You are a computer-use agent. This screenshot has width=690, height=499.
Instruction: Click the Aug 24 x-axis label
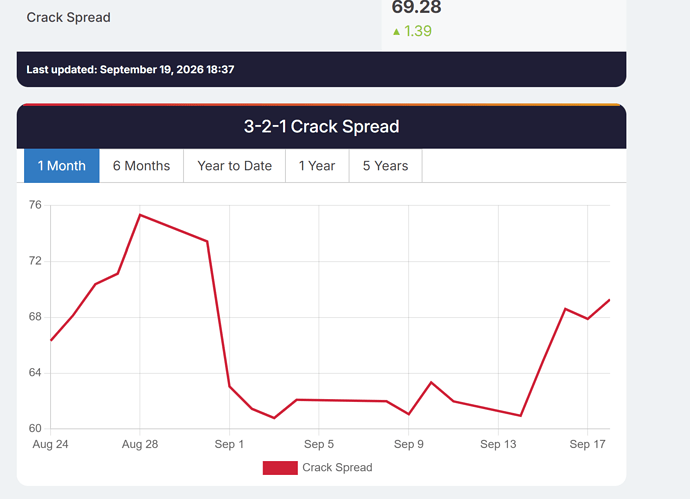point(50,444)
